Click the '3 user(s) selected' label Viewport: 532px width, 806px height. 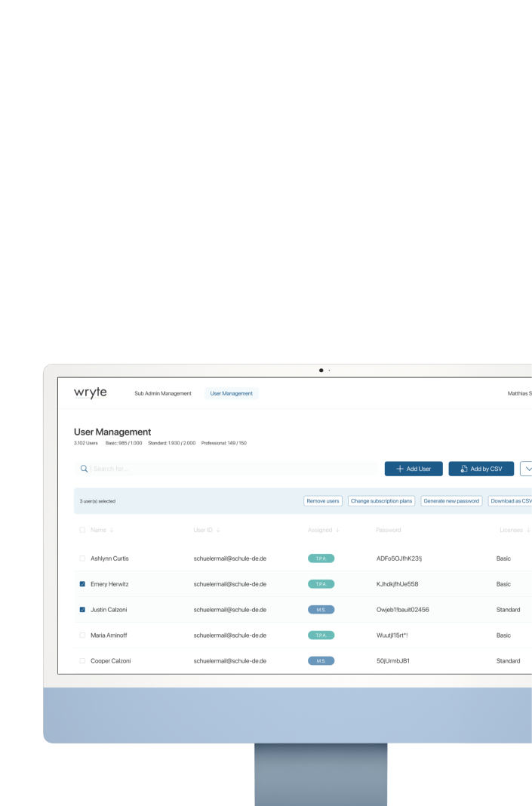point(97,501)
